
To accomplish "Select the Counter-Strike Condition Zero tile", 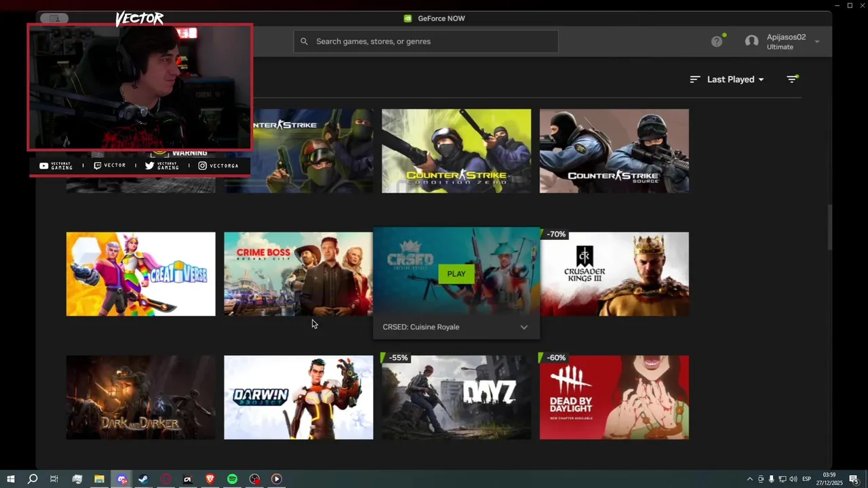I will [456, 151].
